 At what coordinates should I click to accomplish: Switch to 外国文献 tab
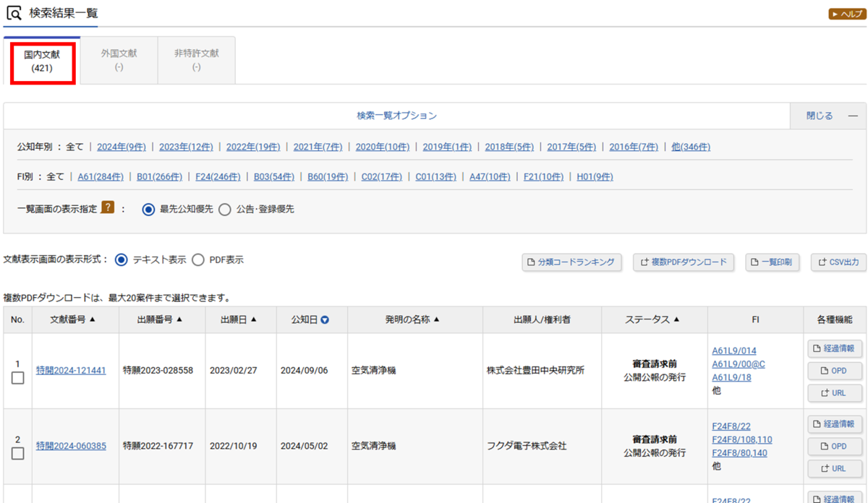click(119, 60)
